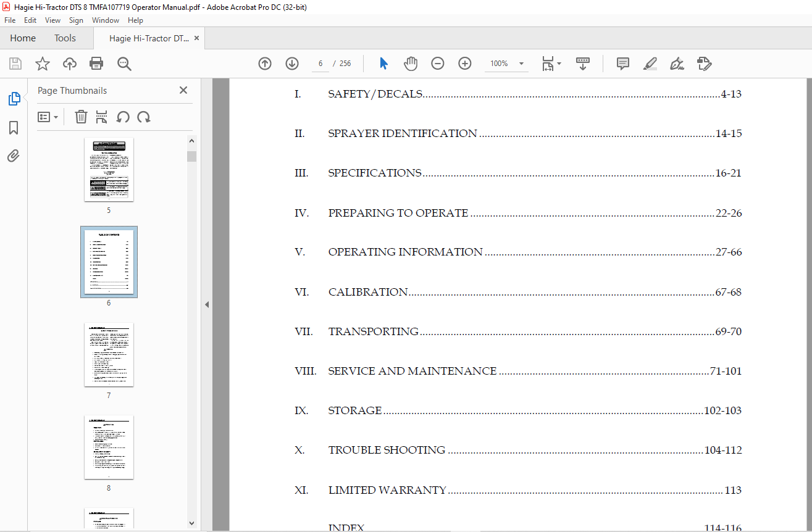812x532 pixels.
Task: Go to previous page arrow
Action: tap(265, 64)
